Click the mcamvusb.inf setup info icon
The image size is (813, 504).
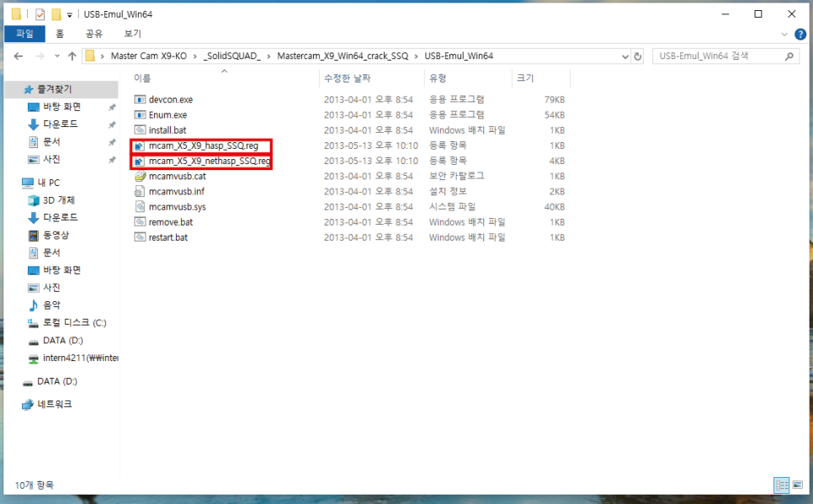[140, 191]
